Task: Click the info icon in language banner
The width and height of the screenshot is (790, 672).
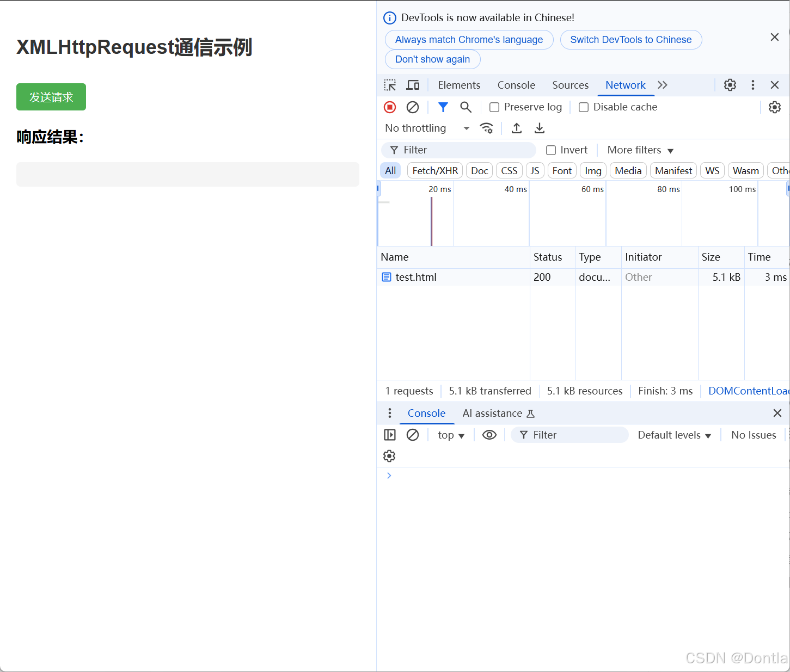Action: coord(390,18)
